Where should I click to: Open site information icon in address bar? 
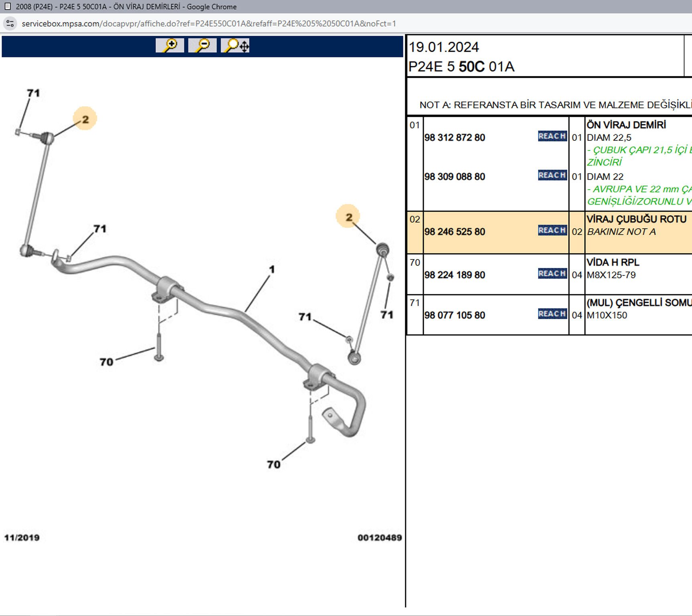pyautogui.click(x=10, y=24)
